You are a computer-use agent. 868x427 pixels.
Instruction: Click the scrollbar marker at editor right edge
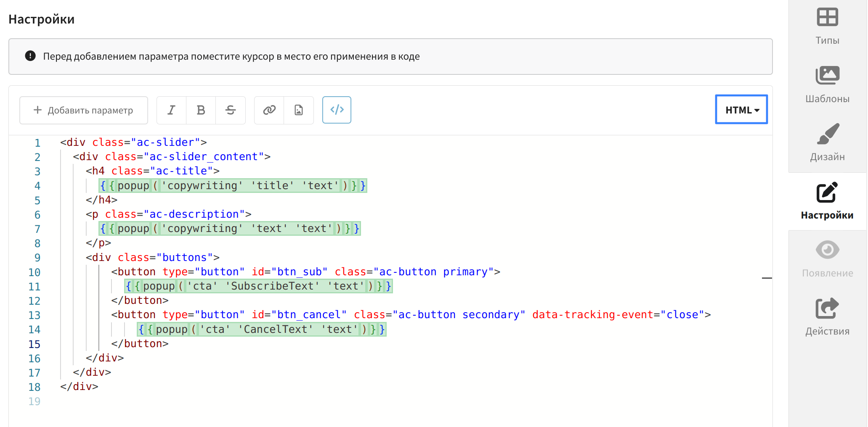[x=767, y=278]
